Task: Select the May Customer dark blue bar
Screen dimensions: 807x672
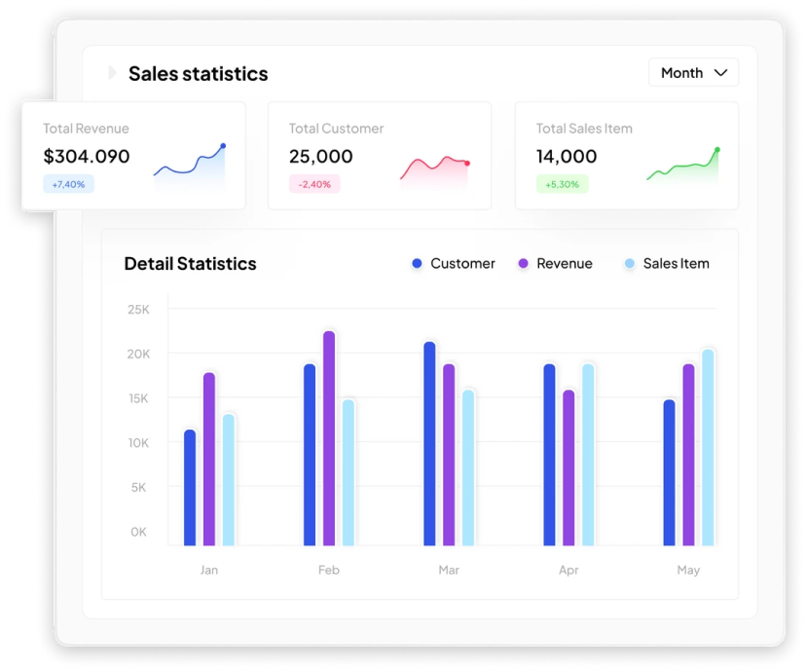Action: point(670,472)
